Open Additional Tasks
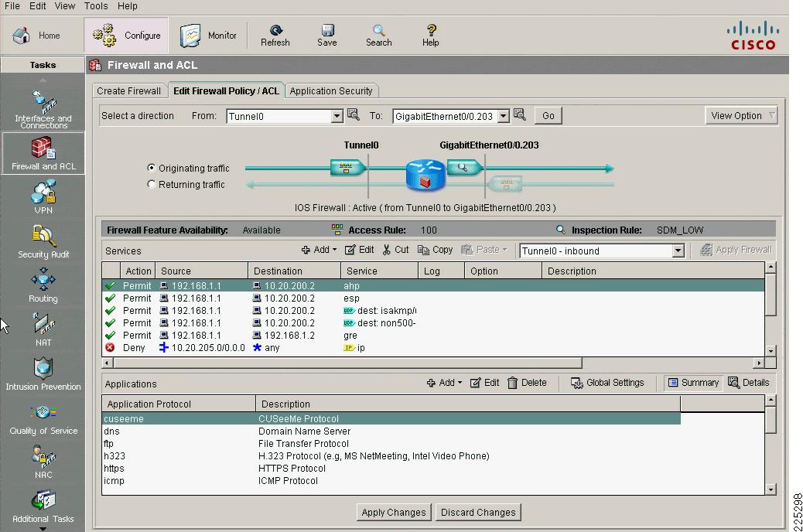Viewport: 803px width, 532px height. tap(43, 506)
